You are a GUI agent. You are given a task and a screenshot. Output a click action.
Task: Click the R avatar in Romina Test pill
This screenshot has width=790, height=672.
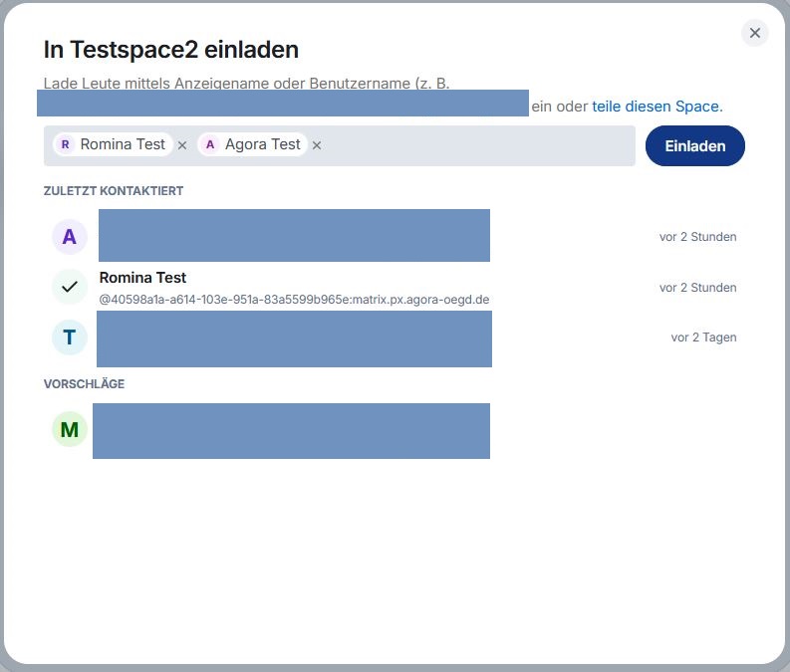pos(66,144)
